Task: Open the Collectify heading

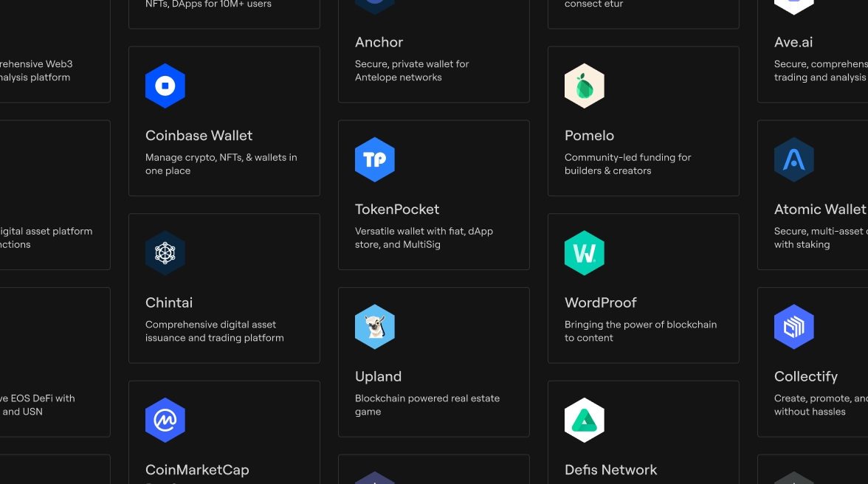Action: tap(805, 376)
